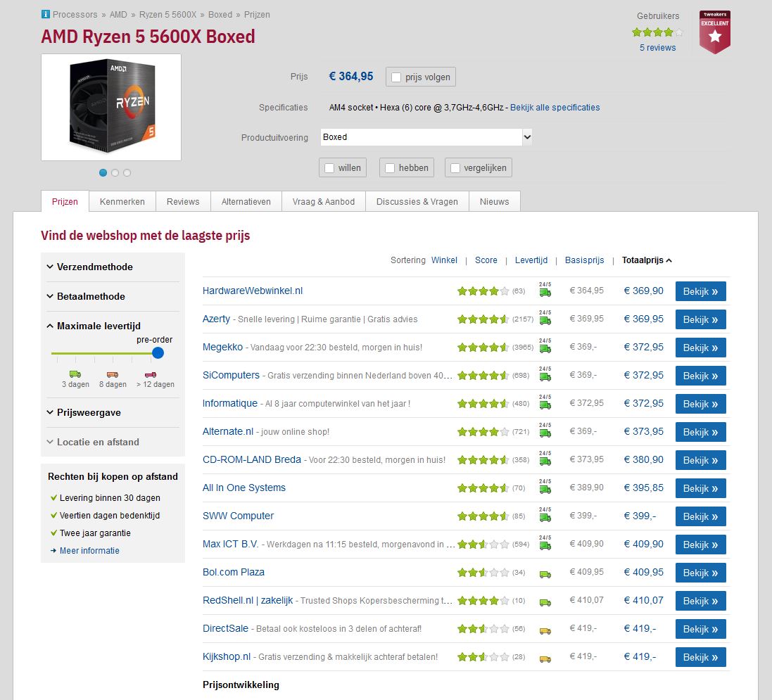The image size is (772, 700).
Task: Sort listings by Winkel
Action: point(444,260)
